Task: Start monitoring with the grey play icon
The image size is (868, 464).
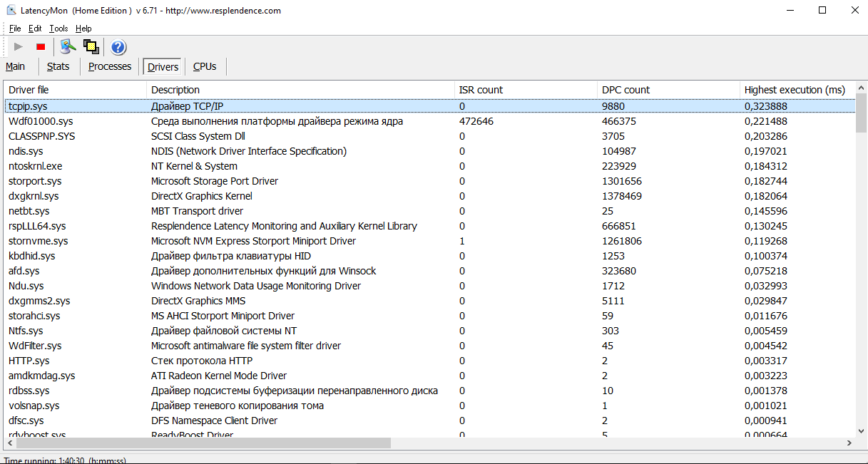Action: tap(19, 47)
